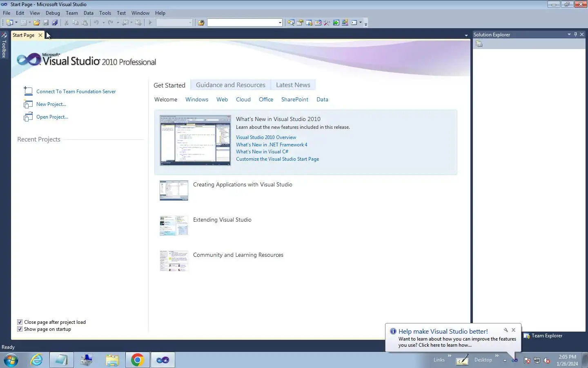
Task: Toggle Close page after project load checkbox
Action: [x=20, y=322]
